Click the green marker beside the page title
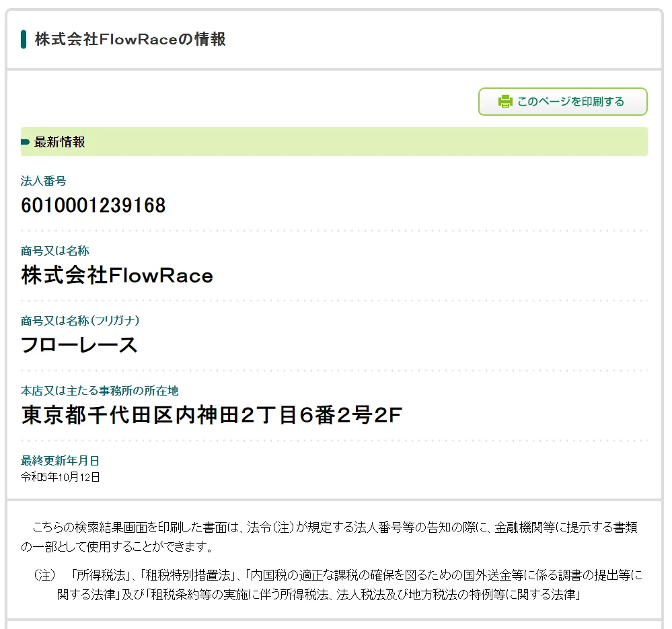 [x=24, y=39]
